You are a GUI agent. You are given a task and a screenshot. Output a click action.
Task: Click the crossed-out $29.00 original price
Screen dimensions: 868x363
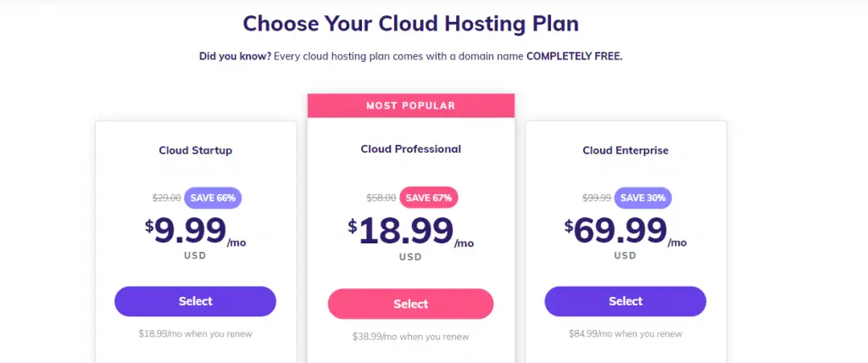167,198
